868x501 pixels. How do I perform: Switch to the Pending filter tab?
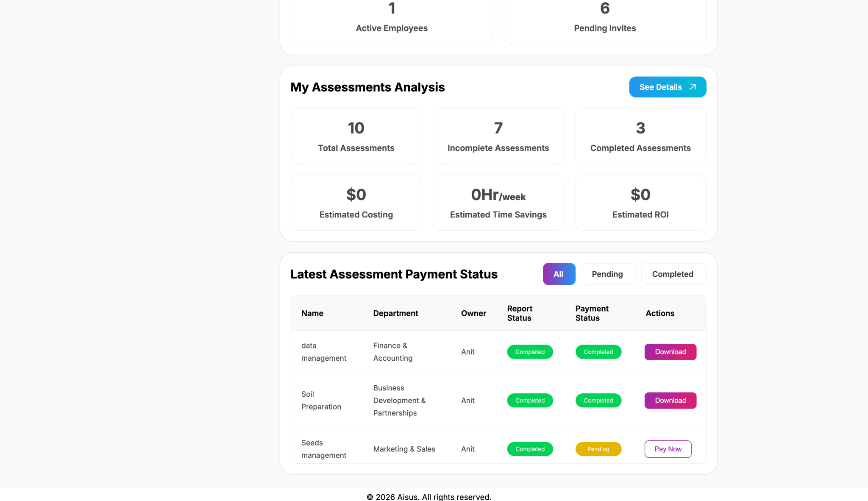pyautogui.click(x=607, y=274)
